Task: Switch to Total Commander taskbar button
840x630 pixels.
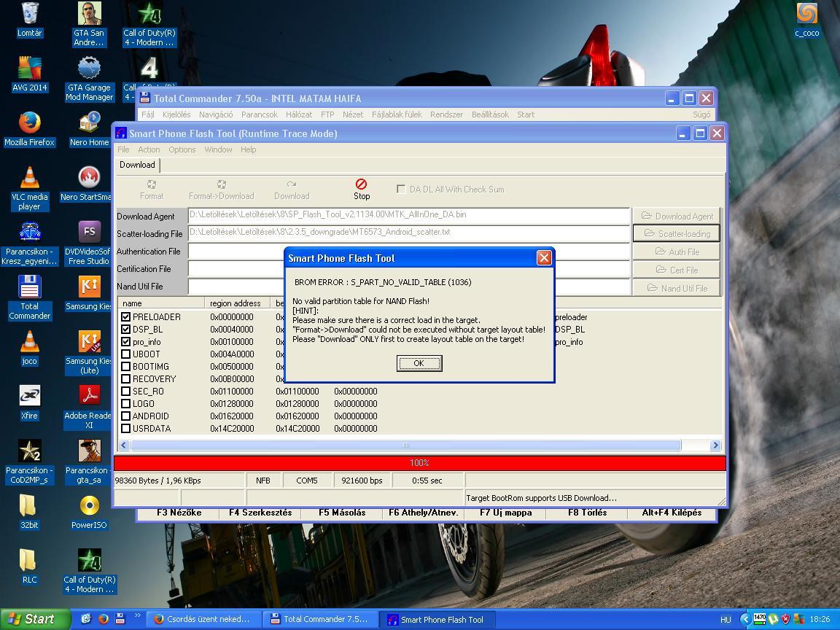Action: point(320,619)
